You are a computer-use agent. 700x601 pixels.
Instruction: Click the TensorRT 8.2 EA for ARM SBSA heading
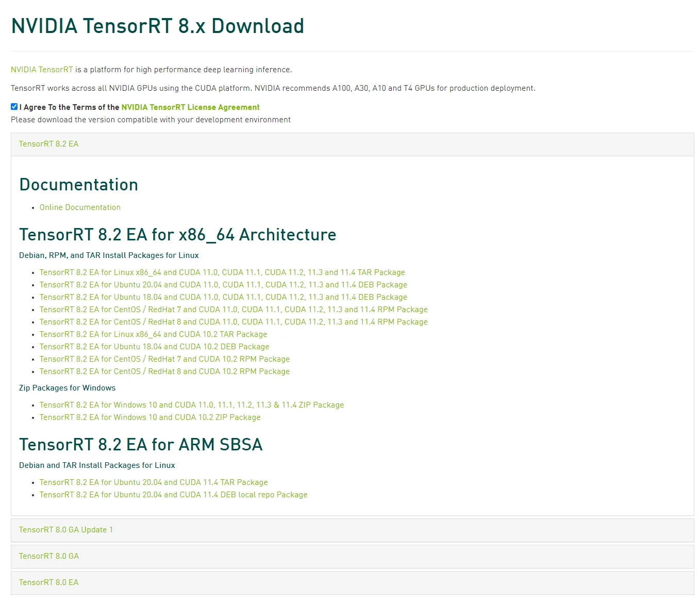click(141, 445)
